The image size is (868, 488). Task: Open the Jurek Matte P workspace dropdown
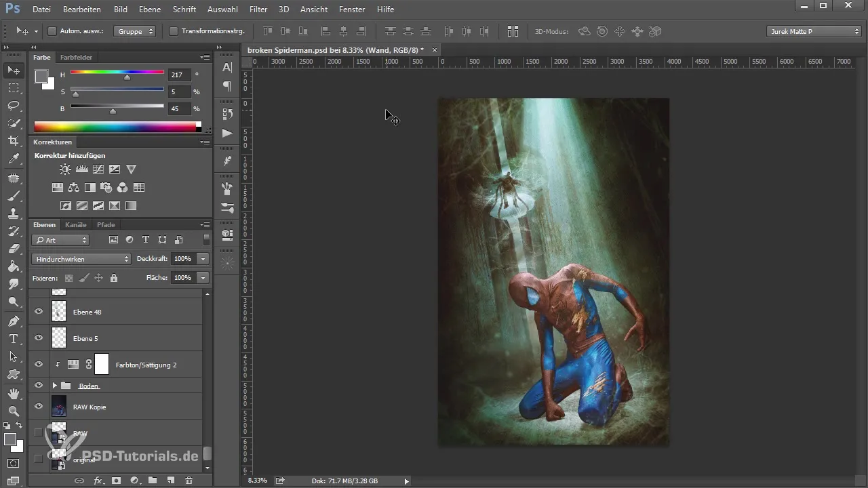coord(814,31)
